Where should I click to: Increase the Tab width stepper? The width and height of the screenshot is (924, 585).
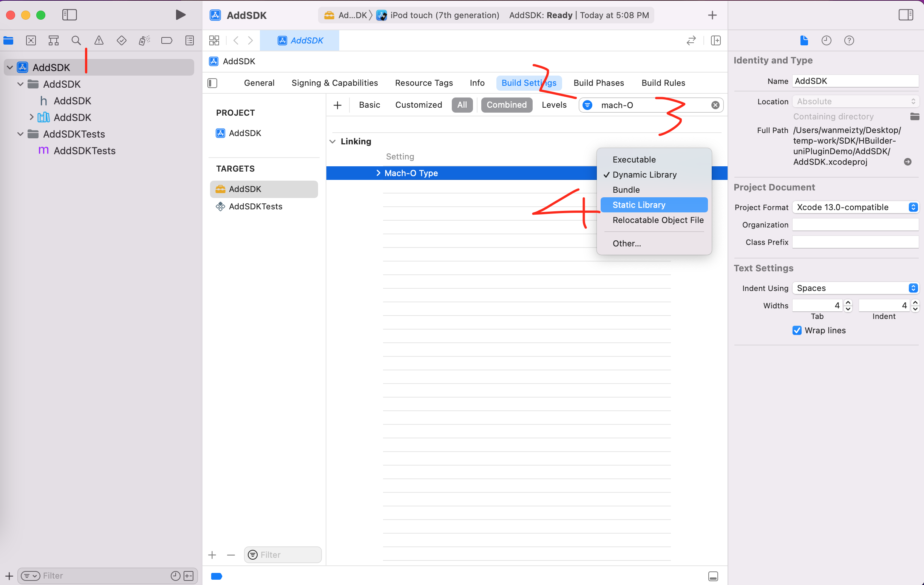pos(848,302)
